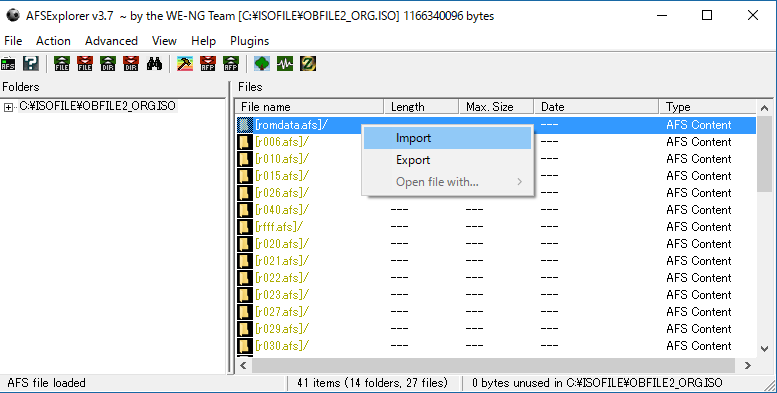This screenshot has height=393, width=777.
Task: Click the folder icon beside [r040.afs]/
Action: pos(245,210)
